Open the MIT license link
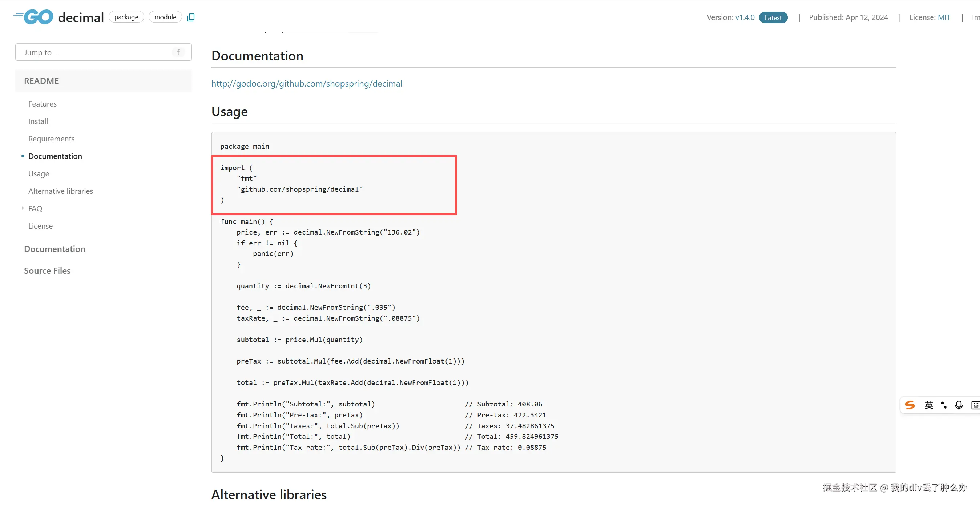 click(x=944, y=17)
